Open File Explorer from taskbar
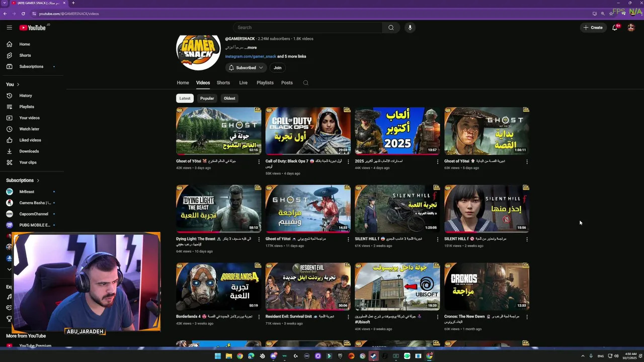The width and height of the screenshot is (644, 362). pos(228,356)
